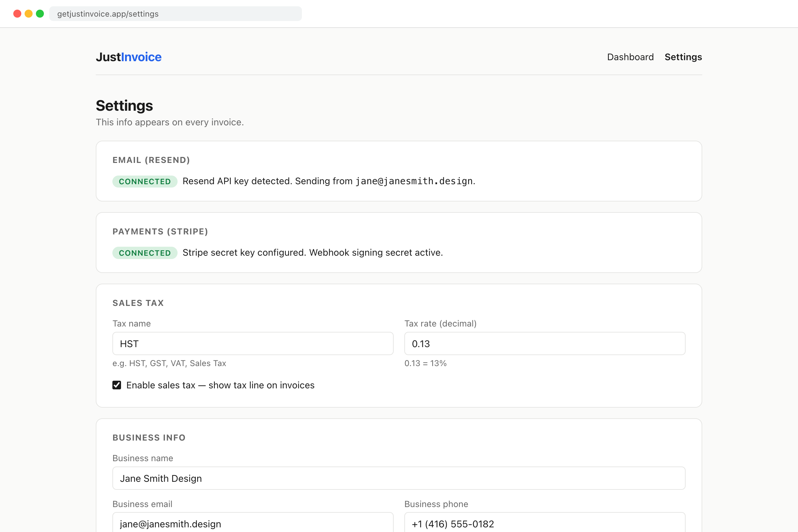This screenshot has height=532, width=798.
Task: Click the 'EMAIL (RESEND)' section heading
Action: (x=151, y=160)
